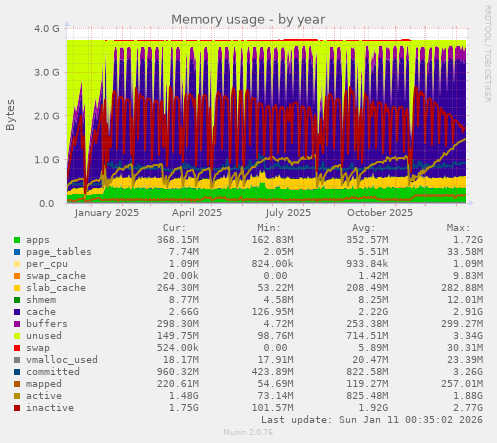Click the 'Avg:' column header
497x443 pixels.
[364, 228]
